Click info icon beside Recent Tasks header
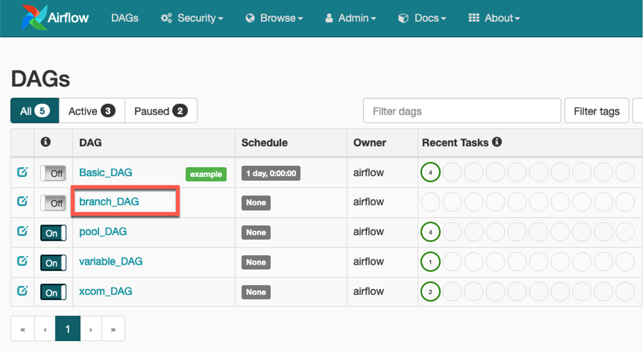 click(x=497, y=142)
